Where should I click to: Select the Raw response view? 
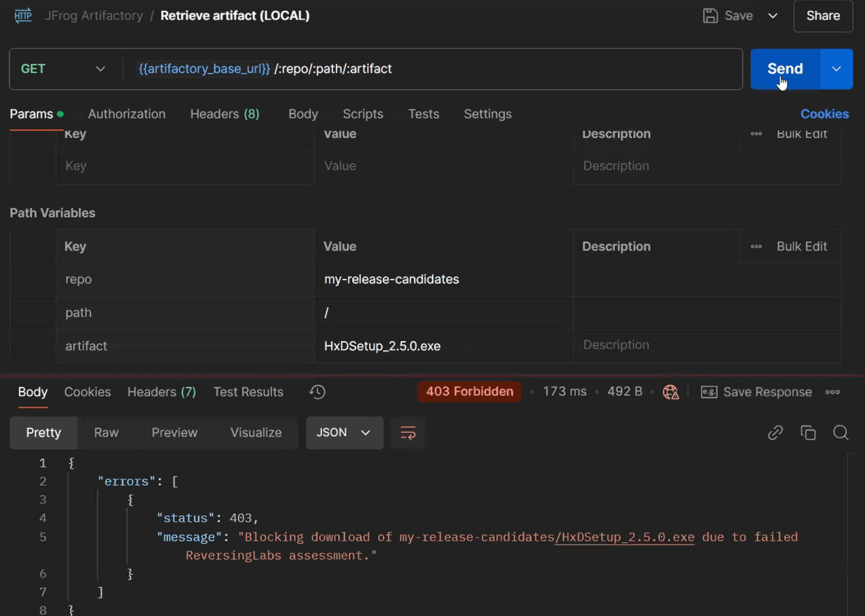coord(106,432)
